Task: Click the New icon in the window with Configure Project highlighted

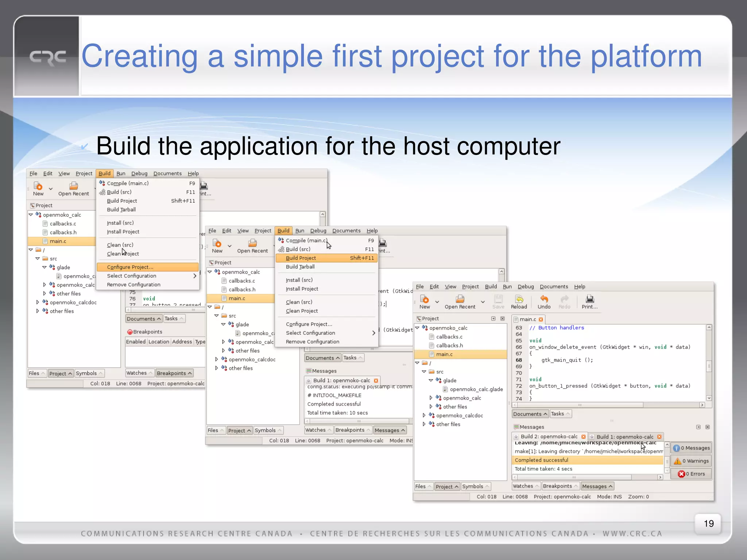Action: coord(38,186)
